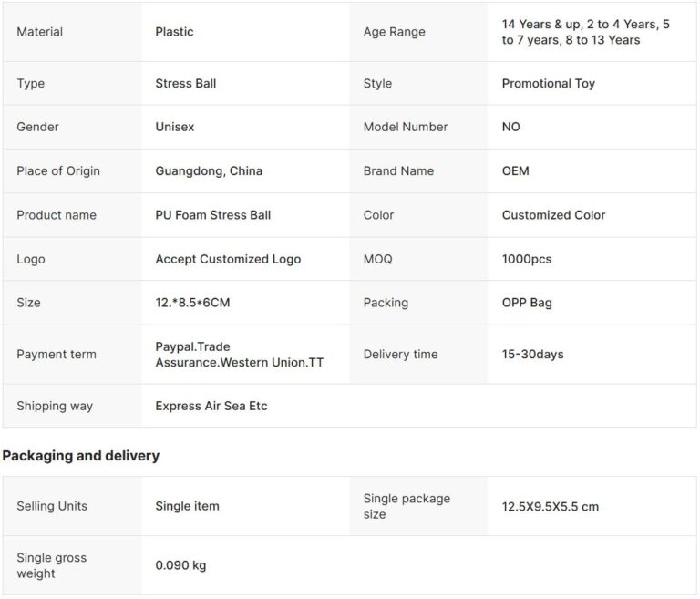Click the '12.5X9.5X5.5 cm' package size
This screenshot has width=700, height=599.
(551, 506)
